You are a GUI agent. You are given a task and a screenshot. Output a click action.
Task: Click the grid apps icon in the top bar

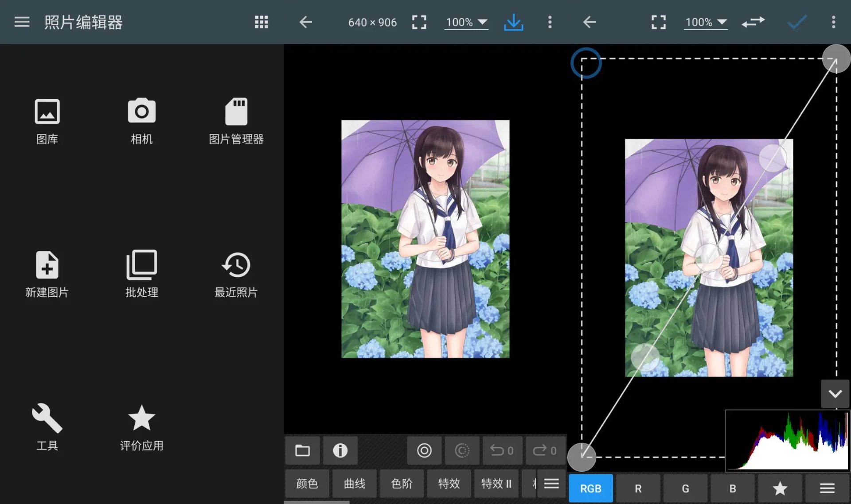[262, 22]
